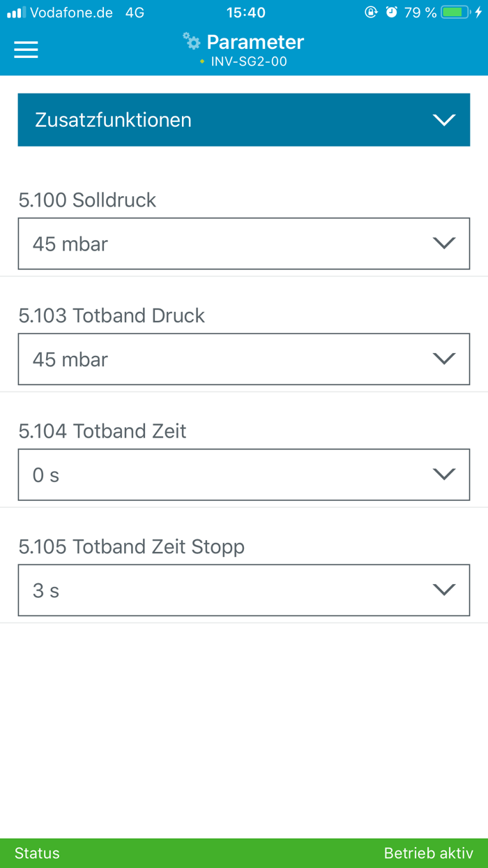This screenshot has width=488, height=868.
Task: Tap the 15:40 clock in status bar
Action: point(245,13)
